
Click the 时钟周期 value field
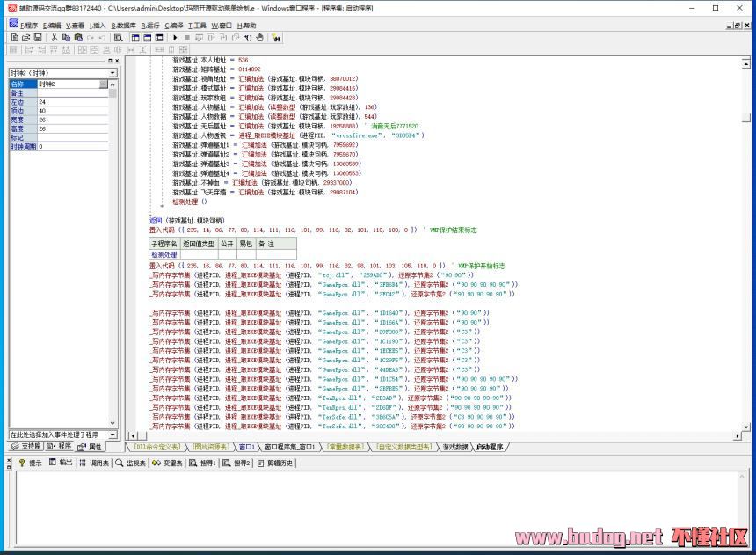69,147
